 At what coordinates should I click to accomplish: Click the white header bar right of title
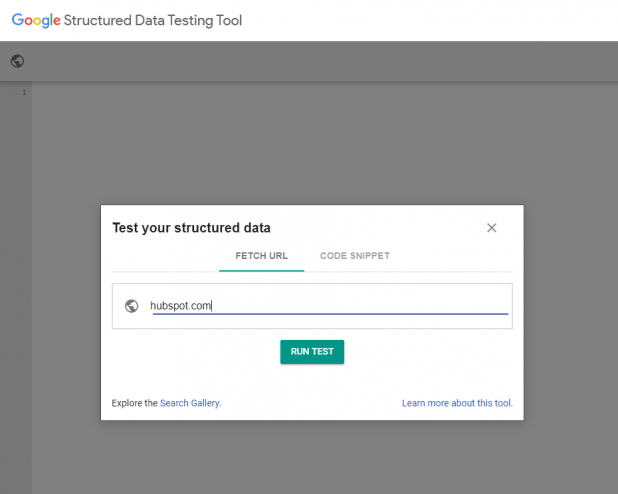coord(430,20)
